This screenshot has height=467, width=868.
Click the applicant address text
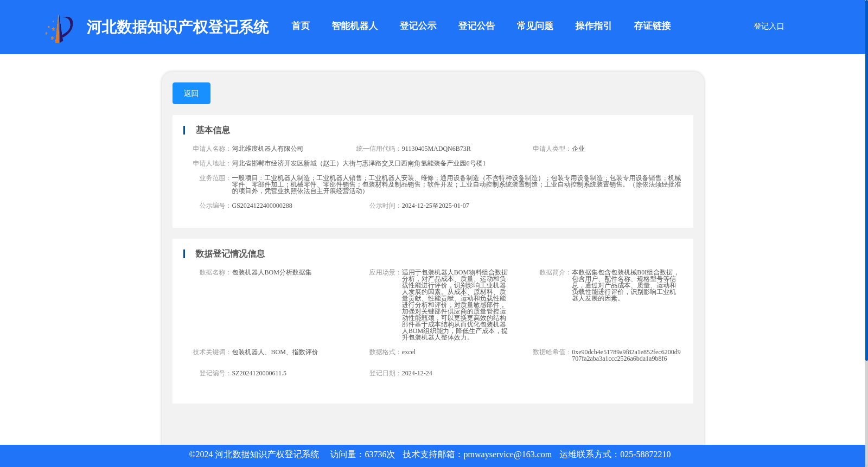pos(359,163)
